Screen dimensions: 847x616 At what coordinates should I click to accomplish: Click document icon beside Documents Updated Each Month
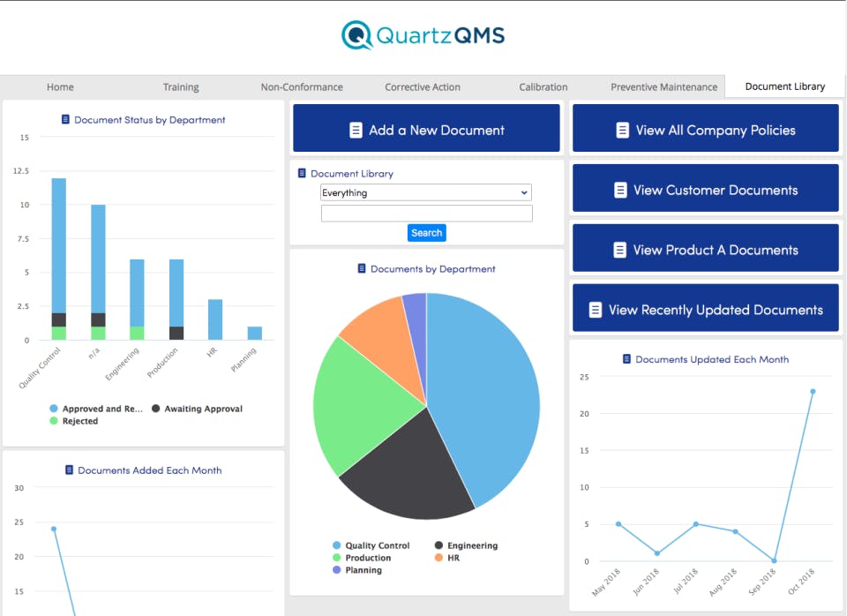[626, 359]
